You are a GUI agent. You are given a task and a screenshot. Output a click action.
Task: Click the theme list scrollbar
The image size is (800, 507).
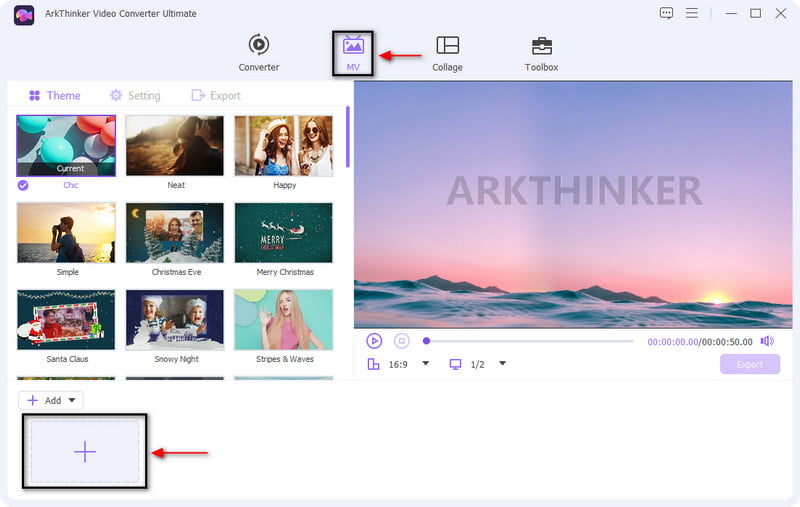tap(347, 137)
